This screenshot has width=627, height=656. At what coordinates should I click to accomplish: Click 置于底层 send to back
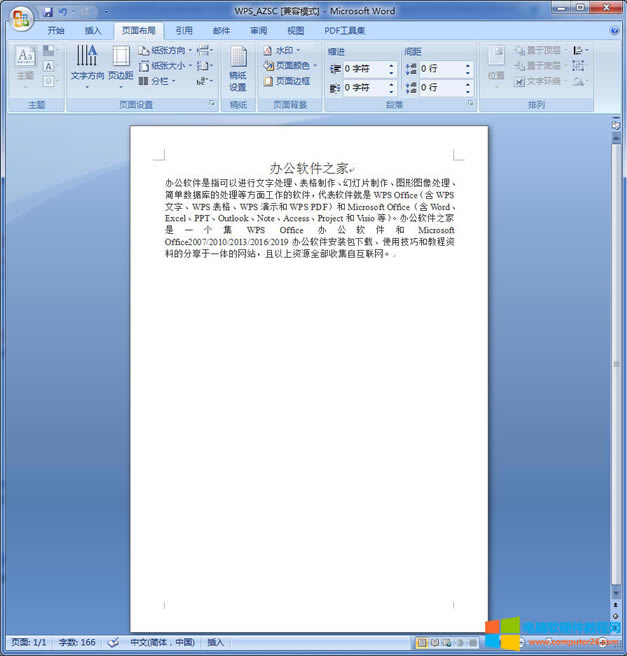click(540, 66)
